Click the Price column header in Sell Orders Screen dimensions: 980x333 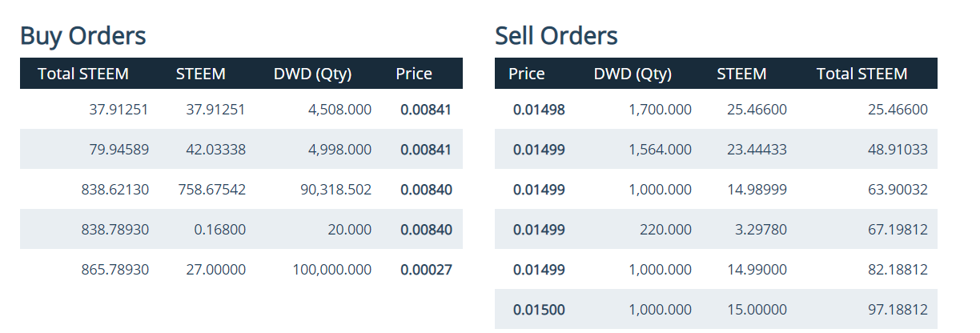(x=526, y=74)
